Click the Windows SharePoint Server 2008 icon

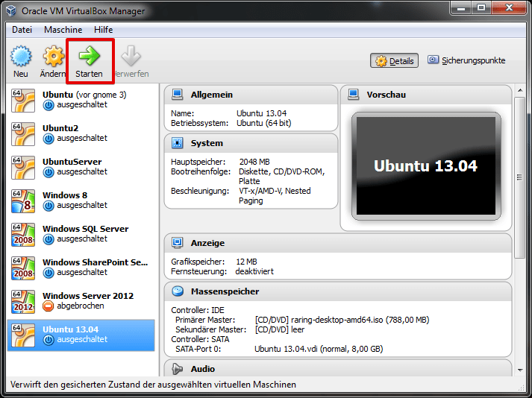click(x=23, y=268)
